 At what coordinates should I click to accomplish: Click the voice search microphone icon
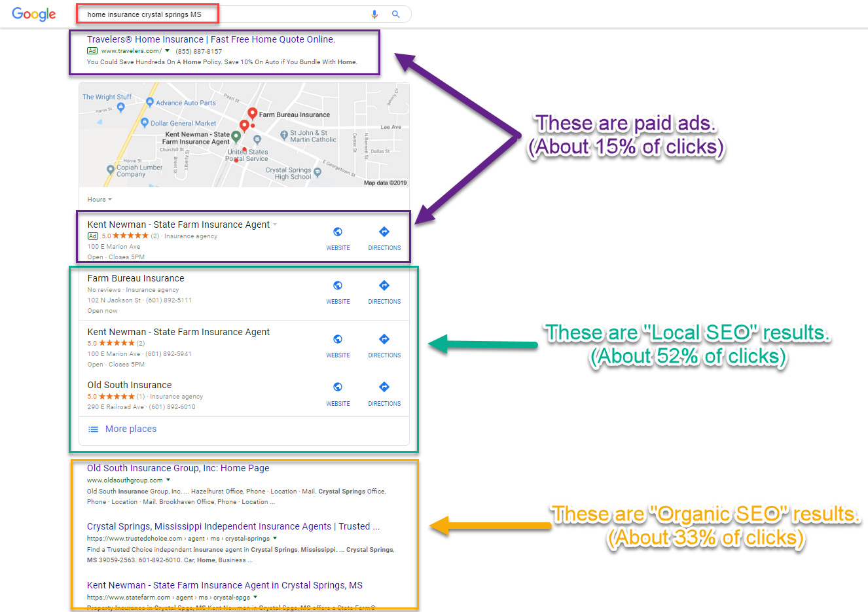tap(374, 14)
